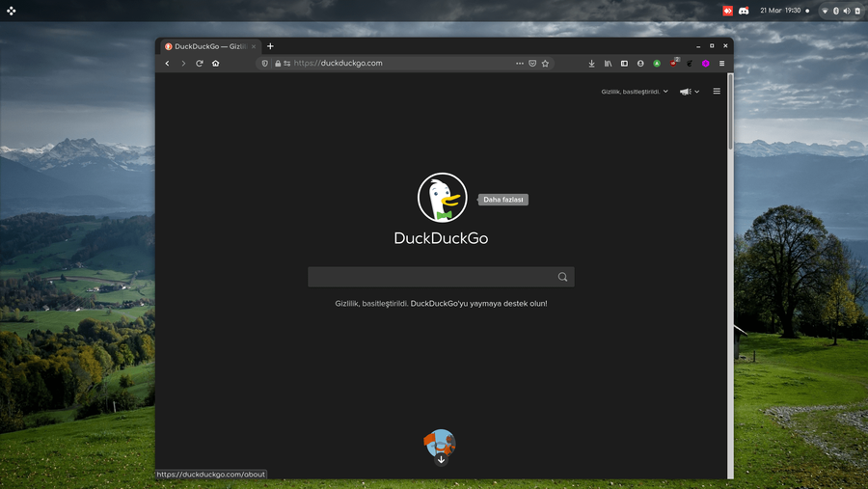Open the megaphone spread-the-word dropdown
The image size is (868, 489).
tap(690, 92)
